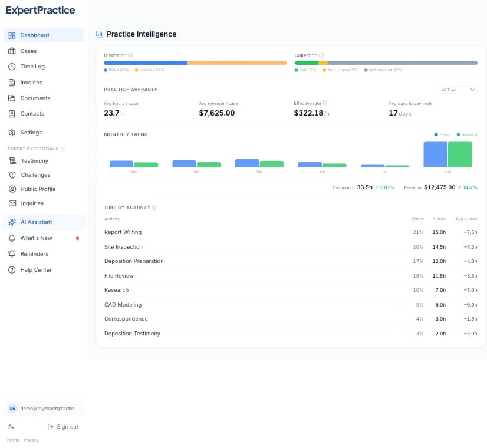Click the What's New bell icon
Viewport: 487px width, 448px height.
point(12,238)
